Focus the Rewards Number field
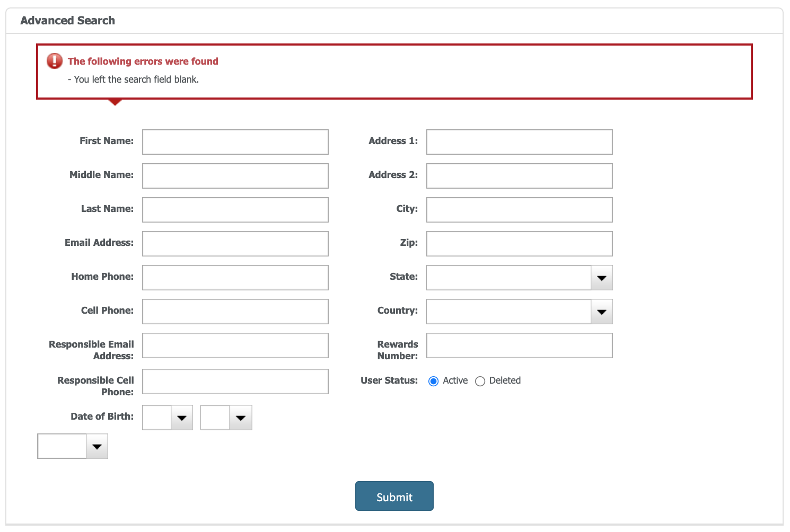Image resolution: width=790 pixels, height=532 pixels. [520, 345]
